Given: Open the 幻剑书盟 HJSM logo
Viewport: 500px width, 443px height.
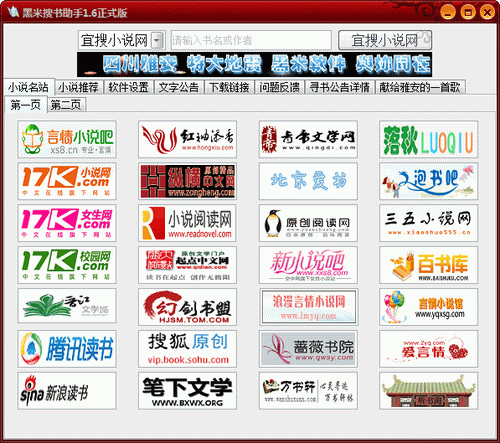Looking at the screenshot, I should [x=187, y=307].
